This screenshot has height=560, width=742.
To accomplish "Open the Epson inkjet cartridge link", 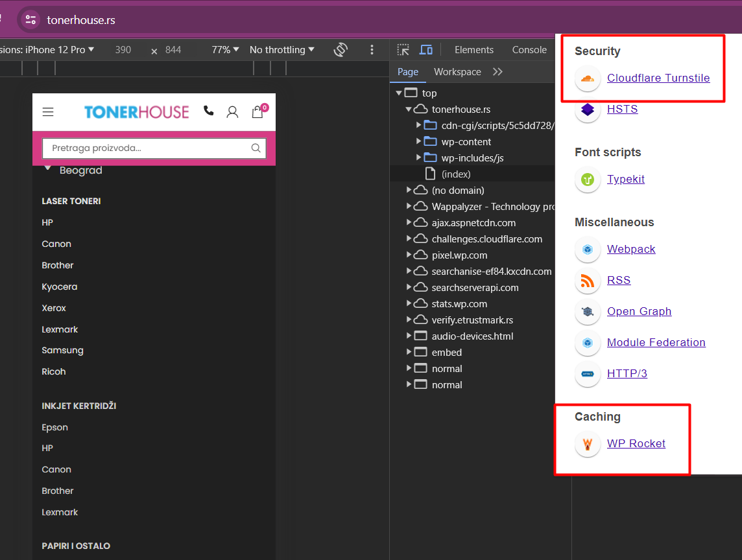I will [x=54, y=428].
